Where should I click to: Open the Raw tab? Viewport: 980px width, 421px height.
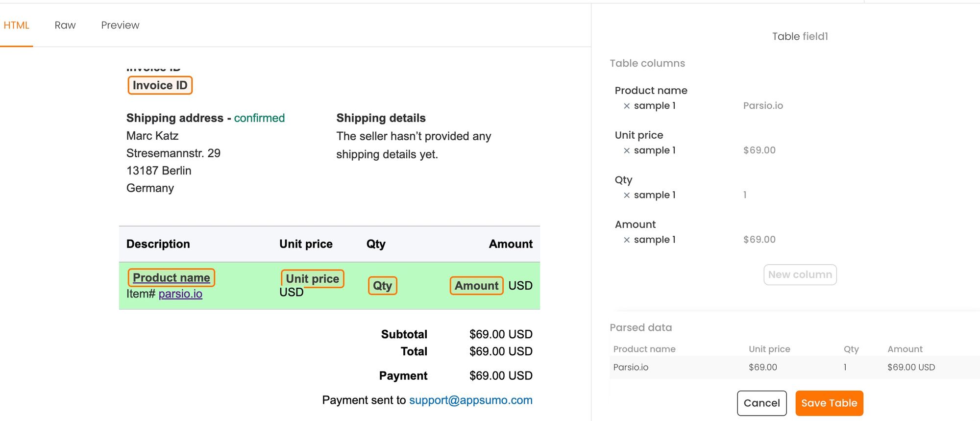point(65,25)
